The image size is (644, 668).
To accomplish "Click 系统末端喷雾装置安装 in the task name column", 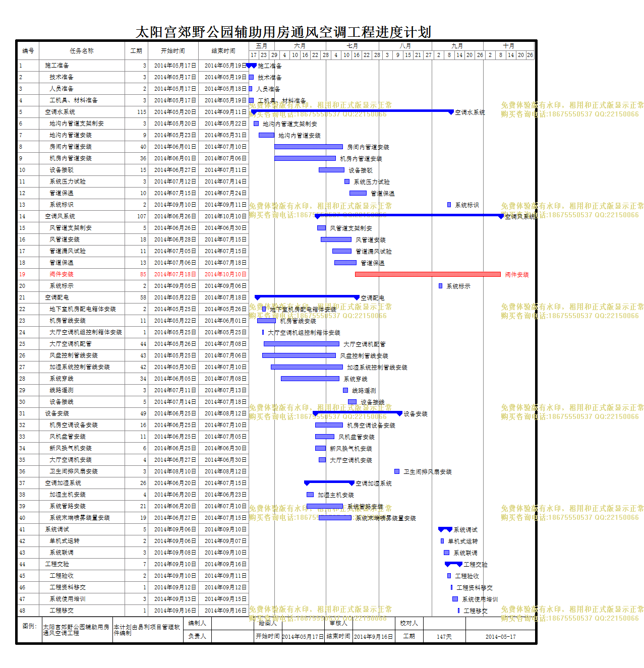I will pyautogui.click(x=80, y=518).
